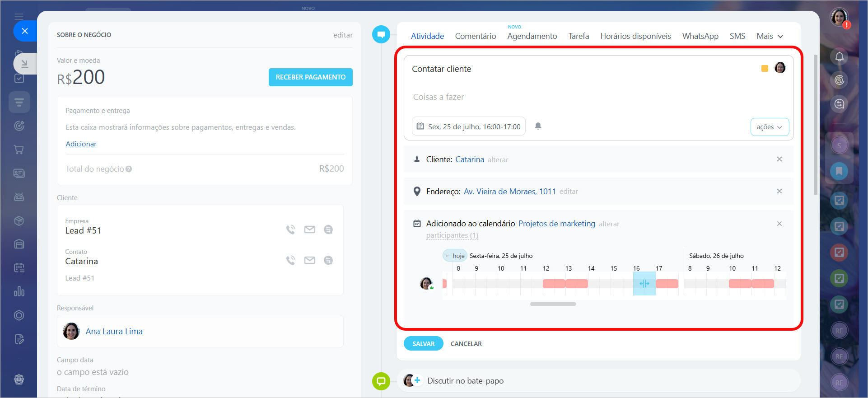
Task: Open the search history icon in right panel
Action: 839,104
